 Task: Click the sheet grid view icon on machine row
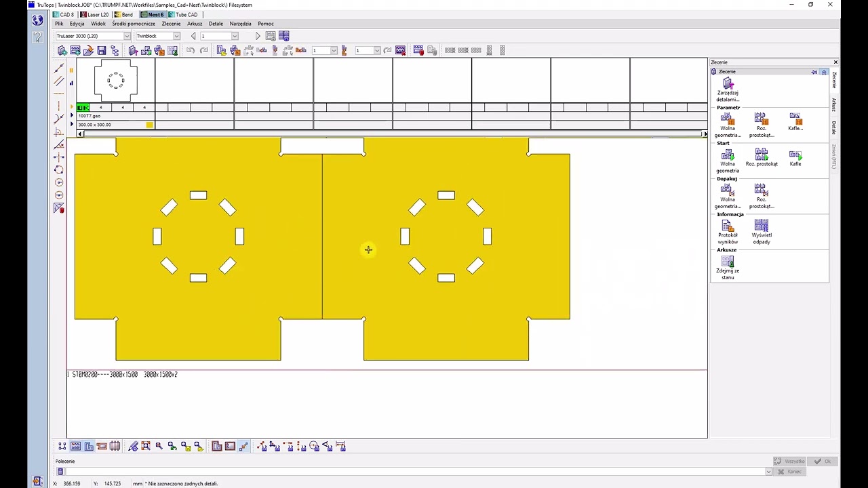[283, 36]
